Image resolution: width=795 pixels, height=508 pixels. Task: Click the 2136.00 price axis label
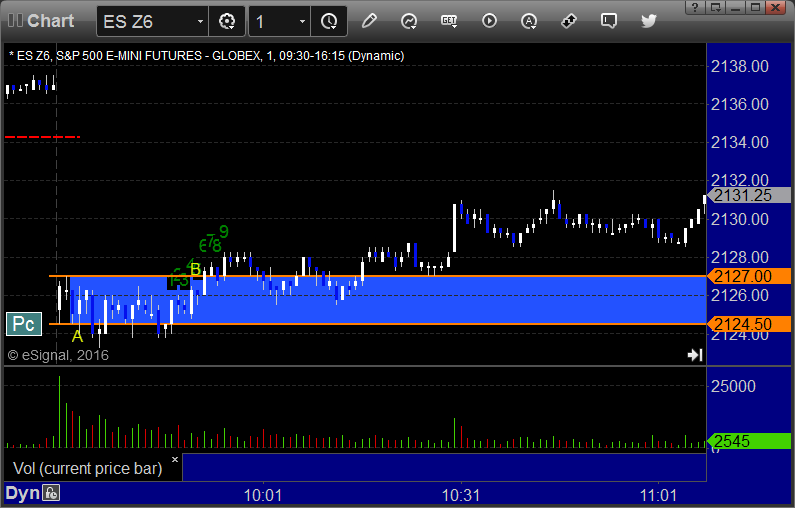pos(740,104)
